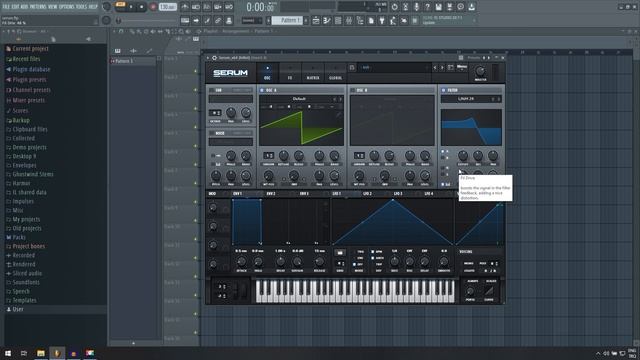Click the ENV 1 RELEASE knob
The width and height of the screenshot is (640, 360).
coord(320,261)
